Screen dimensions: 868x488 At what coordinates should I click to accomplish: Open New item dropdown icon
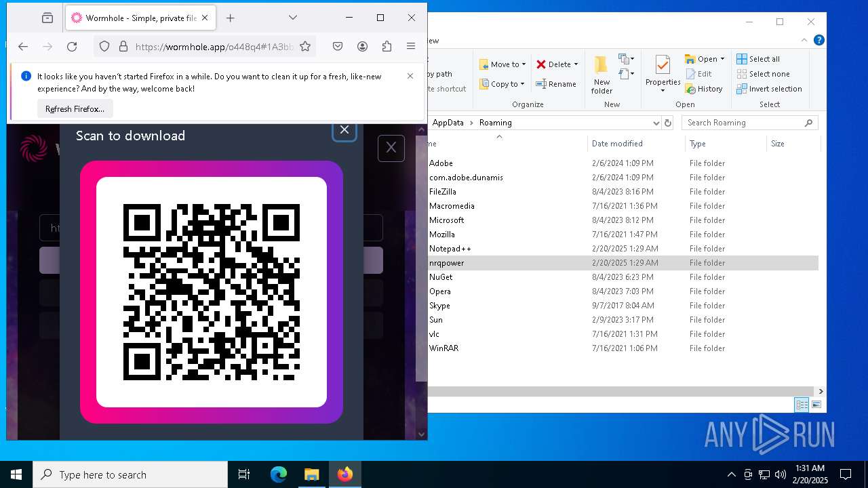click(x=626, y=59)
